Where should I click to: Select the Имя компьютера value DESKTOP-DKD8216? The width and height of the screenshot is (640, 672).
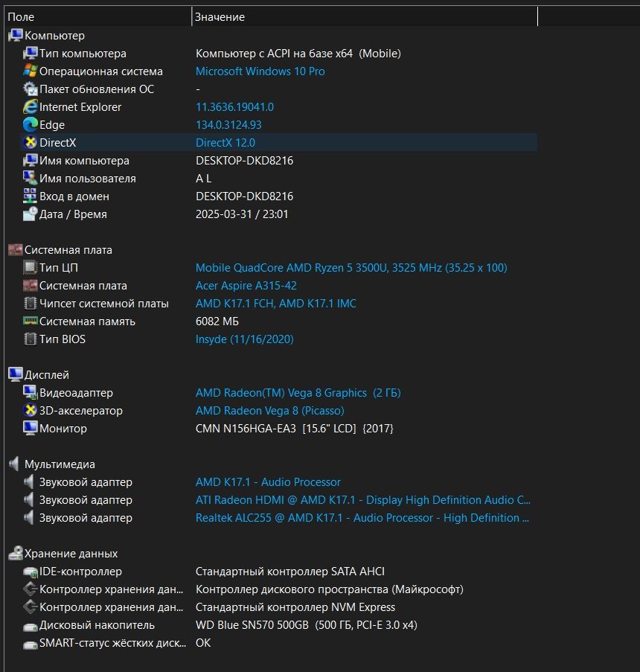[x=244, y=160]
